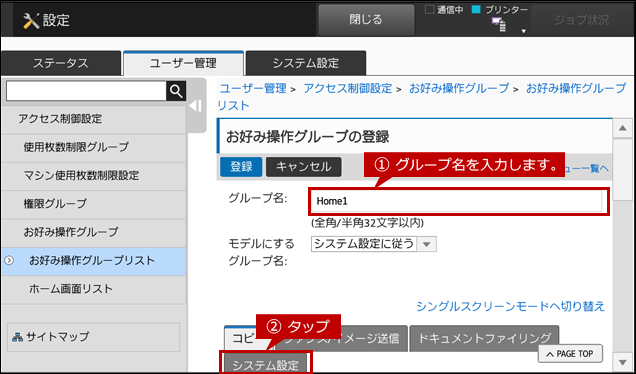
Task: Select お好み操作グループ in the sidebar
Action: coord(94,233)
